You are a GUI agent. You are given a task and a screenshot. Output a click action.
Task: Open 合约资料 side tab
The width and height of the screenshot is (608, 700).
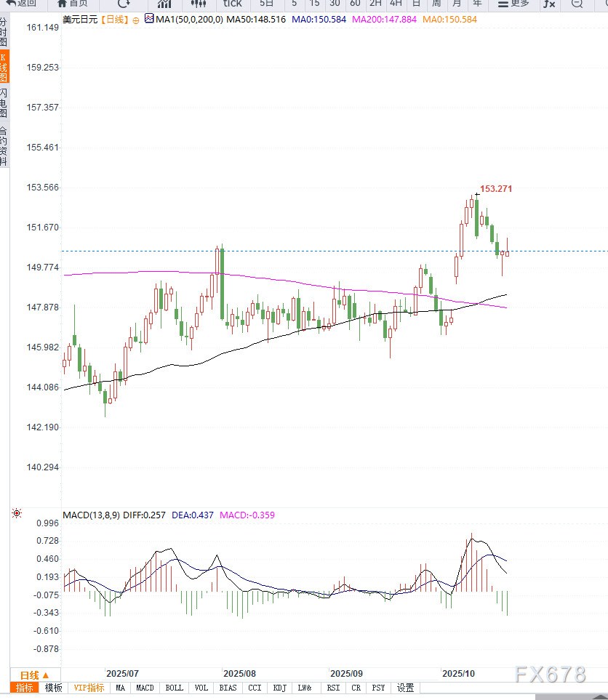click(4, 146)
